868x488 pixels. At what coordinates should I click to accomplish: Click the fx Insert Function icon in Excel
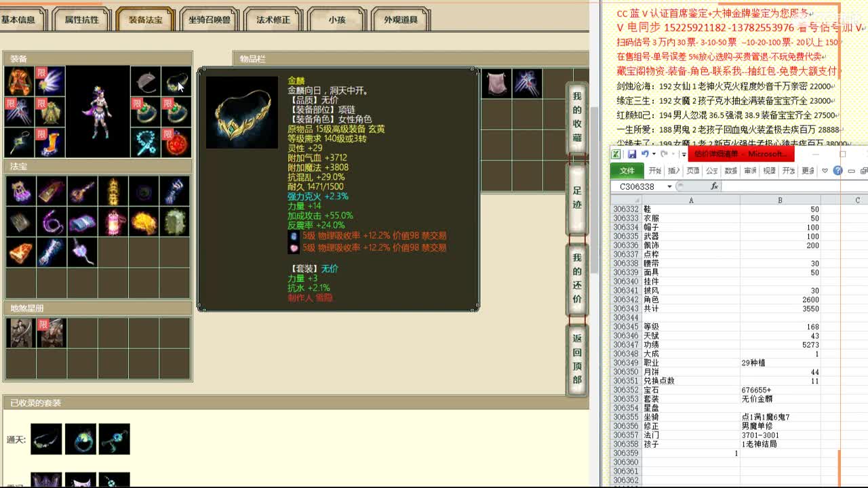714,186
